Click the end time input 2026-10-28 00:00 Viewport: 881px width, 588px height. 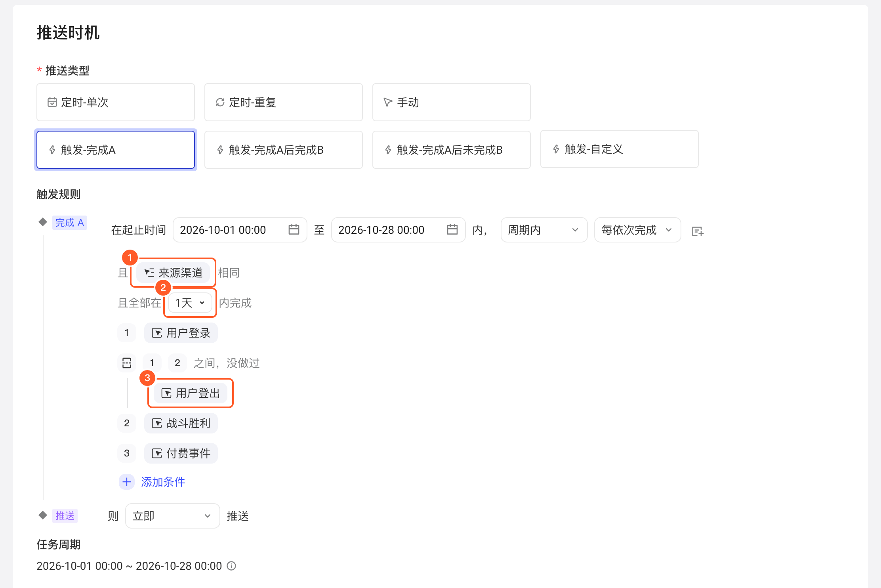click(x=399, y=230)
